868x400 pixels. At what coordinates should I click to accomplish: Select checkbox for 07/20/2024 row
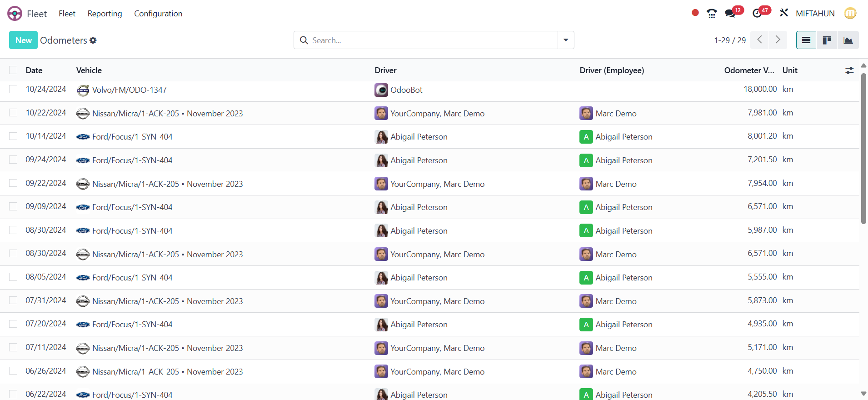pos(13,324)
